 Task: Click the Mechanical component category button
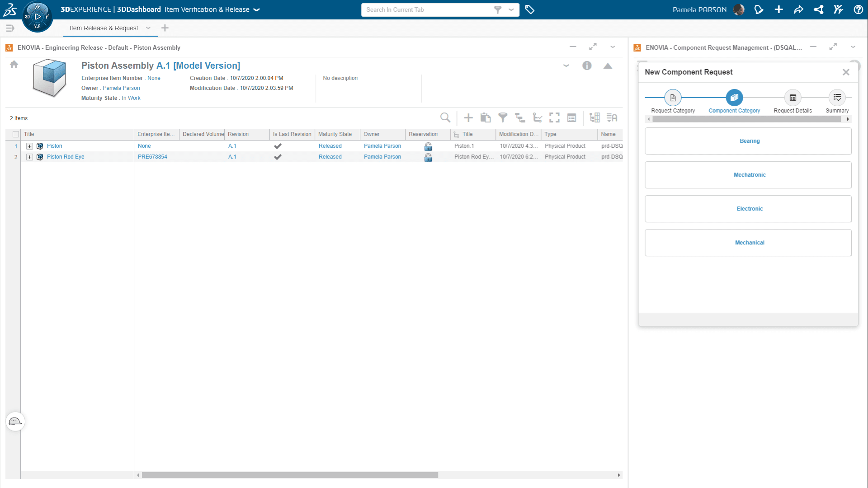click(750, 243)
